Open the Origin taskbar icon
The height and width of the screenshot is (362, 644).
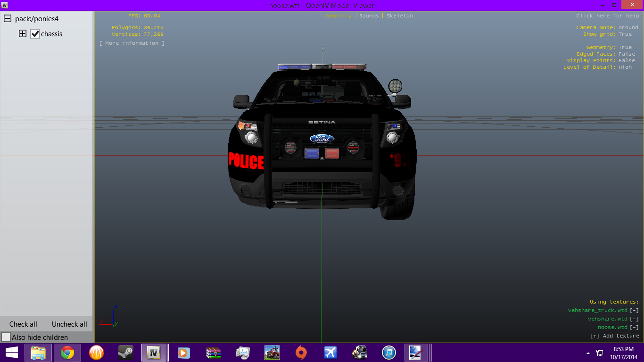[301, 353]
